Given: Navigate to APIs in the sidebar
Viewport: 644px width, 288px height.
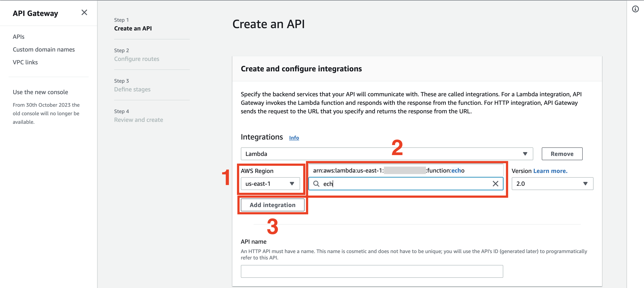Looking at the screenshot, I should click(x=18, y=36).
